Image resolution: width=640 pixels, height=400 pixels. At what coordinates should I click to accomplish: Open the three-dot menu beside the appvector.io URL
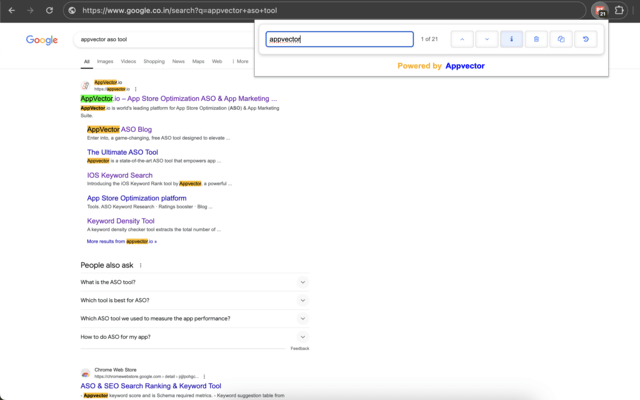point(136,89)
